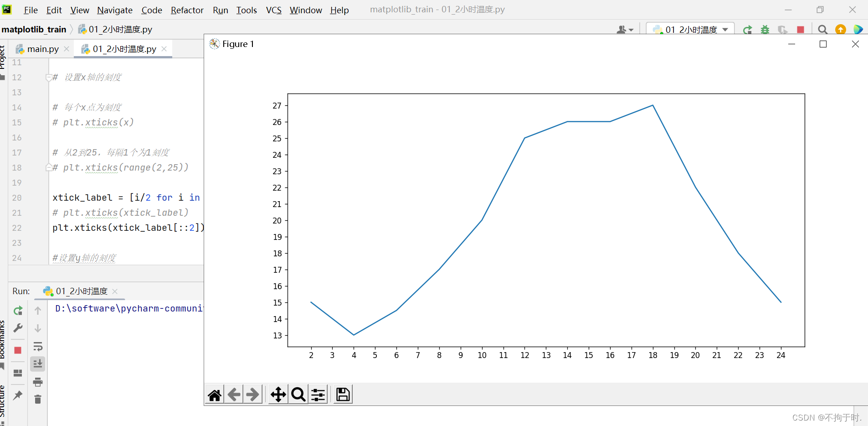Rerun the script in Run panel
Image resolution: width=868 pixels, height=426 pixels.
tap(18, 311)
